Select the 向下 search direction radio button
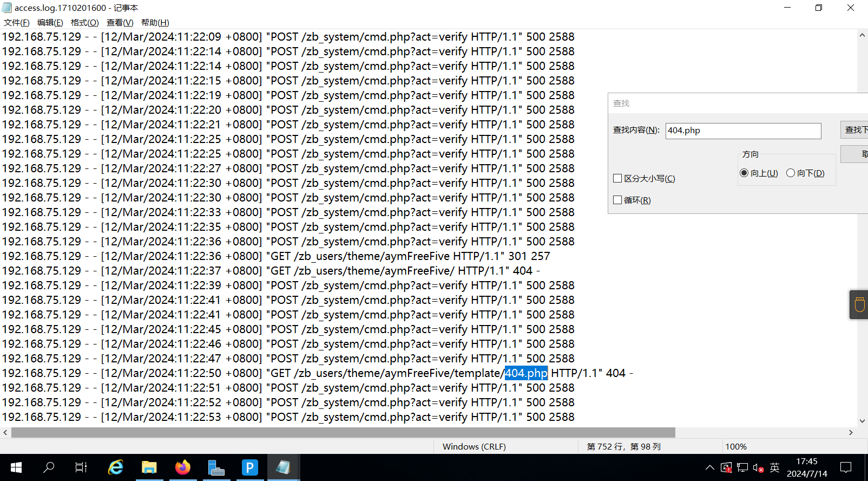This screenshot has height=481, width=868. point(791,173)
